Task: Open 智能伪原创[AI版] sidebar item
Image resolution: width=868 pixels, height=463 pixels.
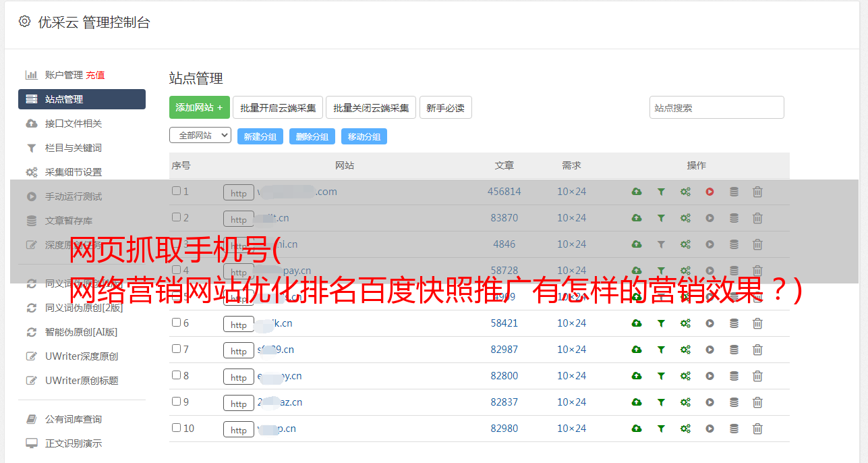Action: [x=81, y=332]
